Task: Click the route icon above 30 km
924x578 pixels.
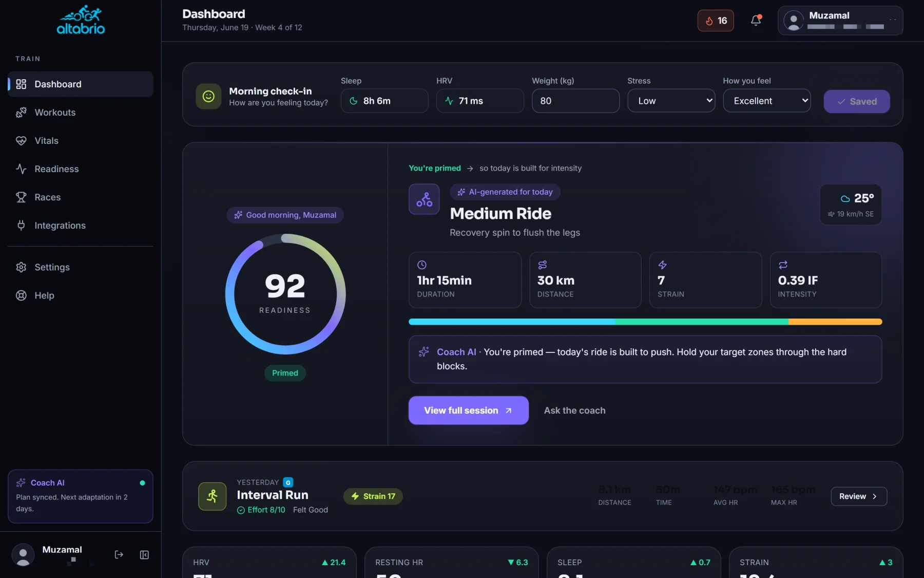Action: 542,265
